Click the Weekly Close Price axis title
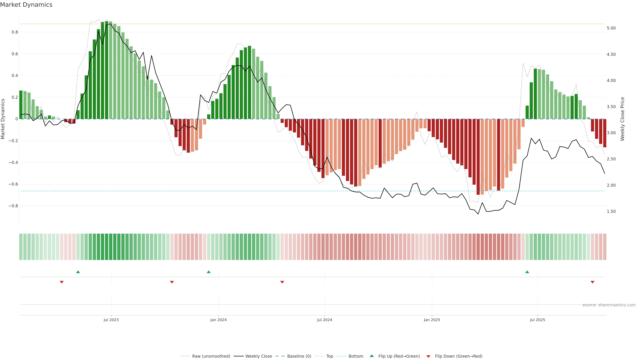The width and height of the screenshot is (644, 362). (622, 119)
